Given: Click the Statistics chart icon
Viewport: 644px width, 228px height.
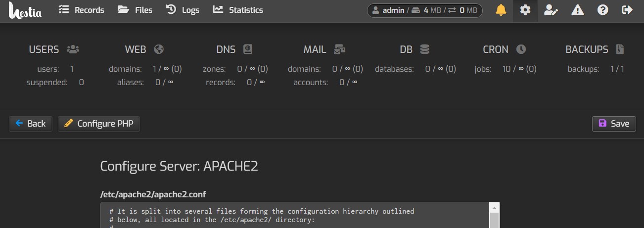Looking at the screenshot, I should (x=218, y=9).
